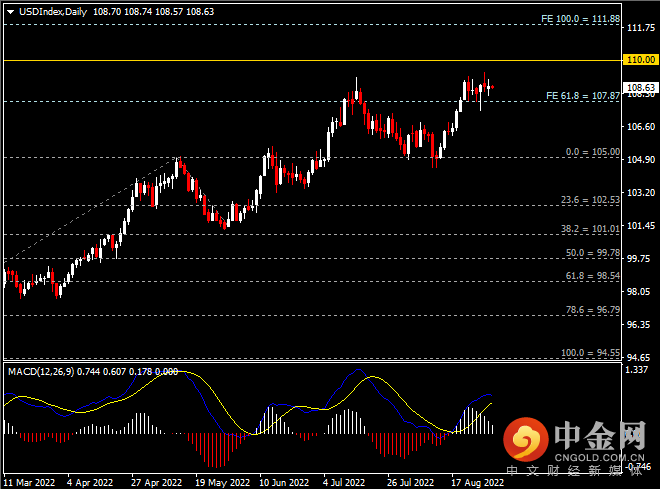Click the 98.05 price axis value
The width and height of the screenshot is (660, 489).
click(x=641, y=292)
